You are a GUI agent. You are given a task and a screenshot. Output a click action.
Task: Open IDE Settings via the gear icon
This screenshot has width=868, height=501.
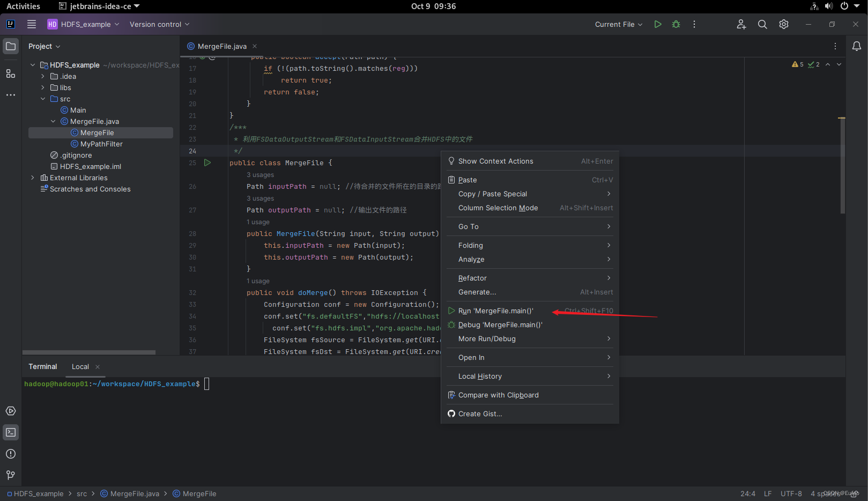click(783, 24)
